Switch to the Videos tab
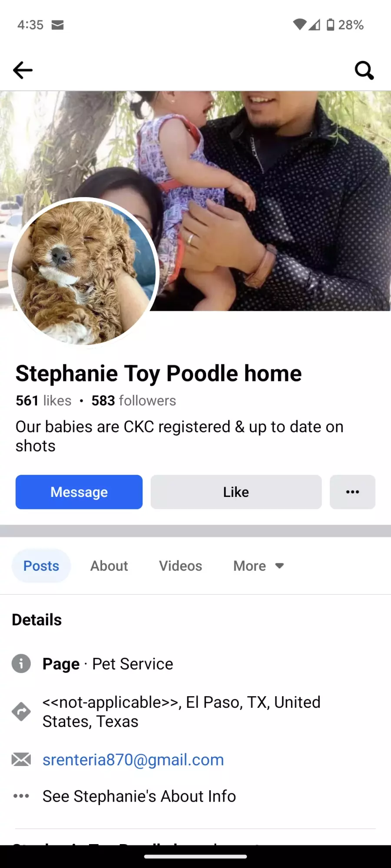Viewport: 391px width, 868px height. pos(180,566)
